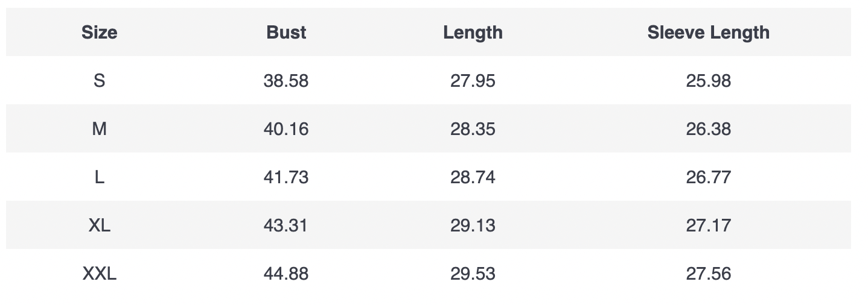Click bust value 38.58
The width and height of the screenshot is (868, 305).
pos(286,81)
